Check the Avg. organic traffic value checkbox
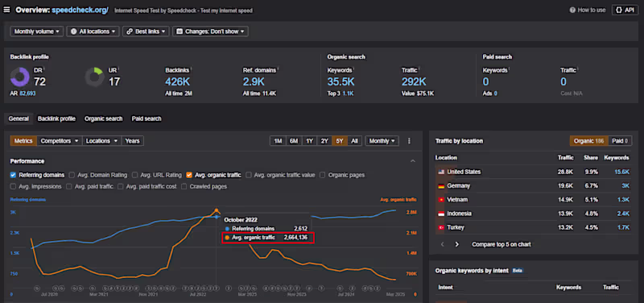This screenshot has width=644, height=303. click(249, 175)
